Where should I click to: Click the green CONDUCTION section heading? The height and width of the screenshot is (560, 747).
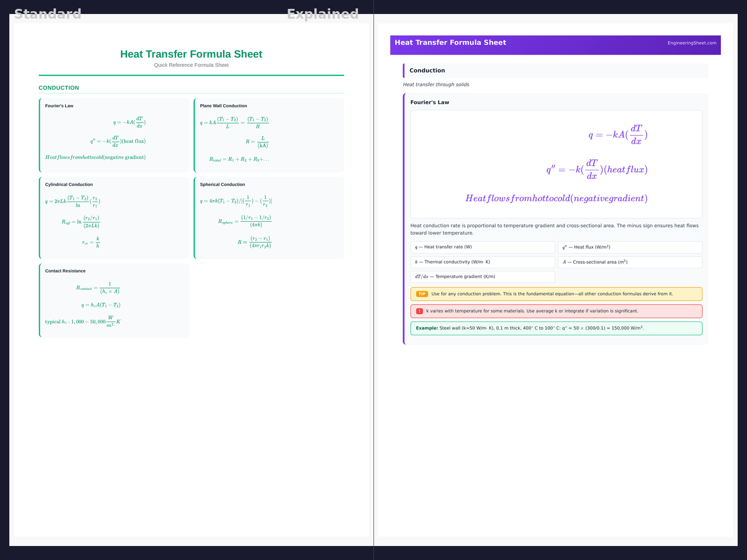tap(59, 88)
